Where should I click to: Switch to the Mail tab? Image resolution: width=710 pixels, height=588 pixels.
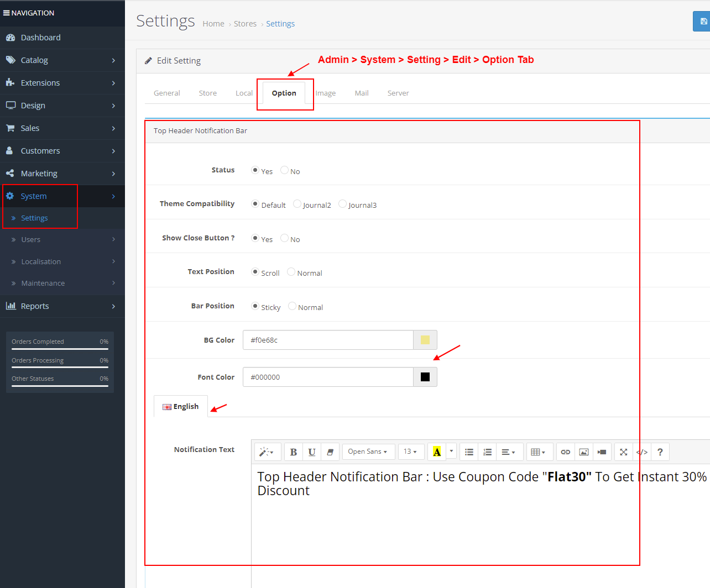362,93
